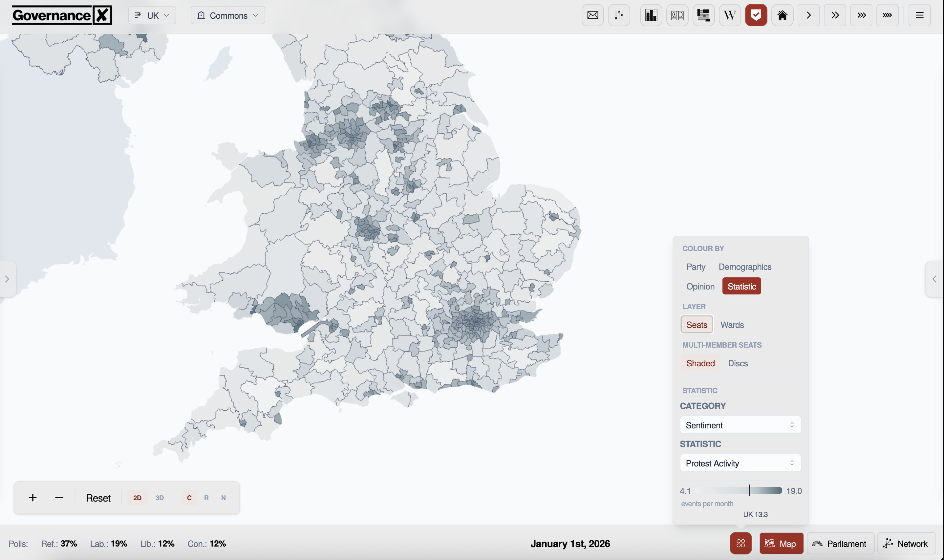944x560 pixels.
Task: Open the envelope mail icon
Action: pos(592,15)
